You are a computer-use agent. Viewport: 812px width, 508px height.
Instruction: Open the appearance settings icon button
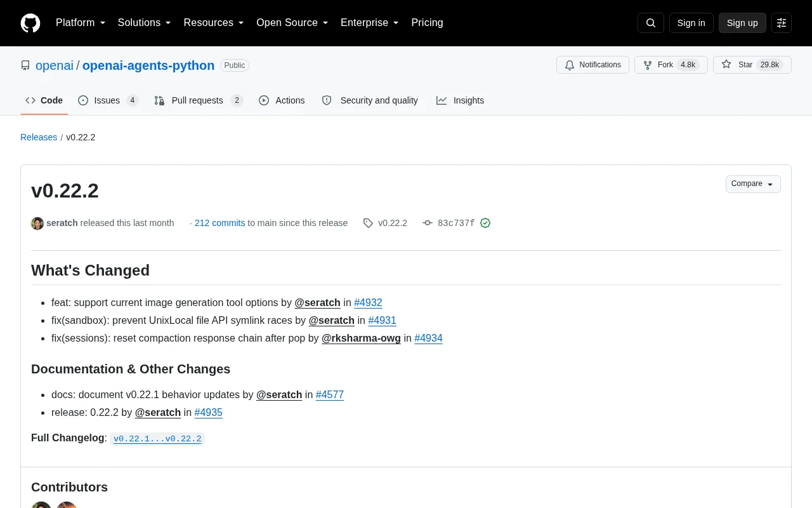coord(782,23)
